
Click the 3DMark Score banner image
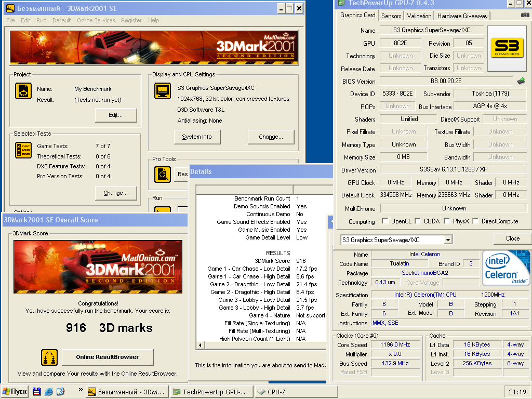98,267
